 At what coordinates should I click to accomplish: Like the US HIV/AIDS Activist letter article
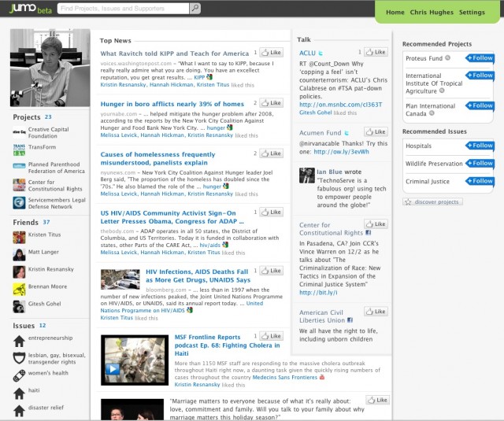click(x=271, y=212)
